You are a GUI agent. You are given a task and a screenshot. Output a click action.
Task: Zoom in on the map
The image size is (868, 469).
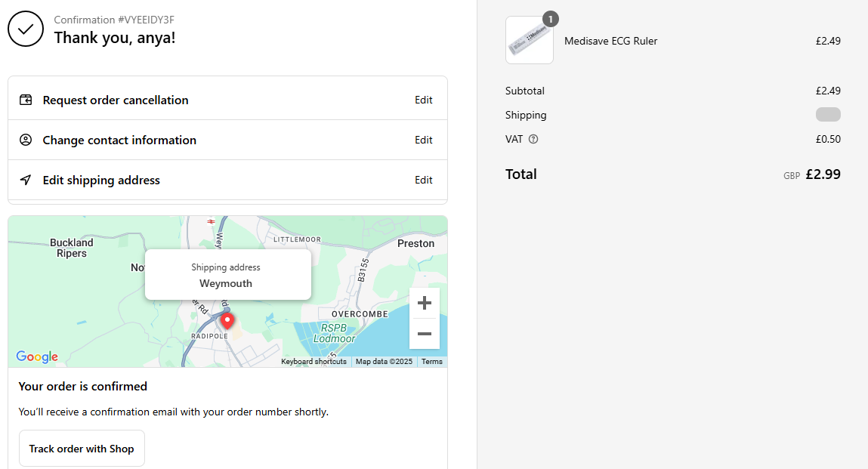click(425, 303)
